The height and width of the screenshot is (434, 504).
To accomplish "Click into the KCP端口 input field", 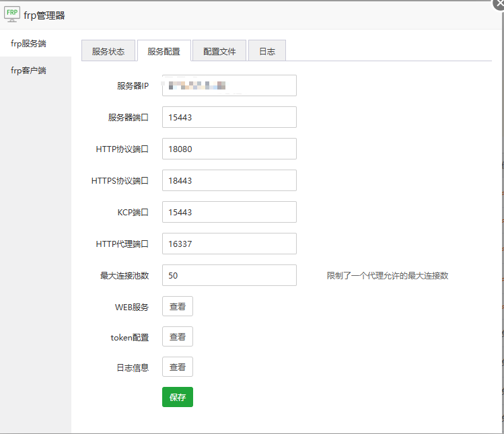I will [229, 212].
